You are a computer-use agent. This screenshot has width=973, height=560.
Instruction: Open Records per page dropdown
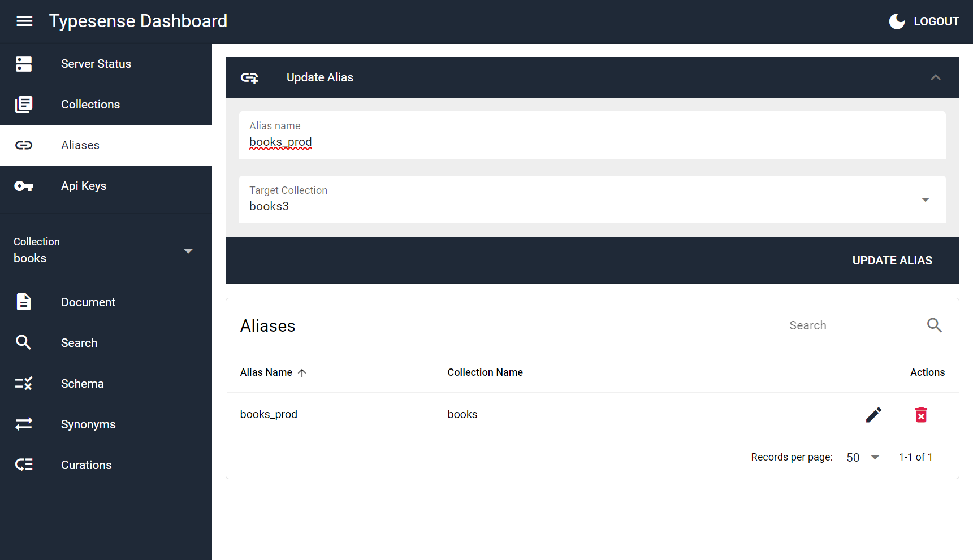tap(863, 457)
